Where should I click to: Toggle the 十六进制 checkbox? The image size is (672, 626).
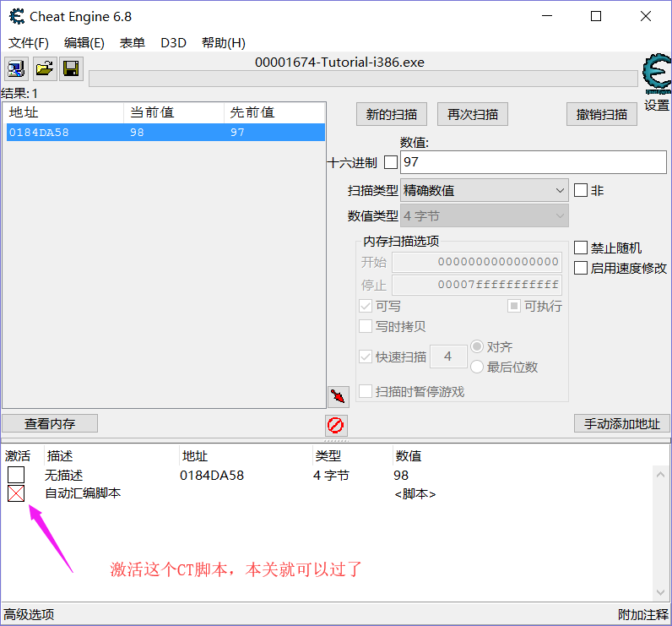click(x=390, y=162)
